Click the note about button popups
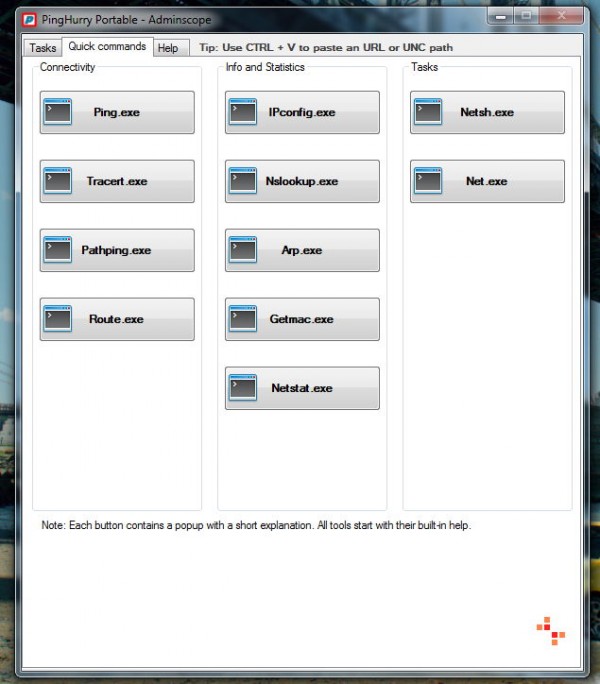This screenshot has width=600, height=684. 256,525
